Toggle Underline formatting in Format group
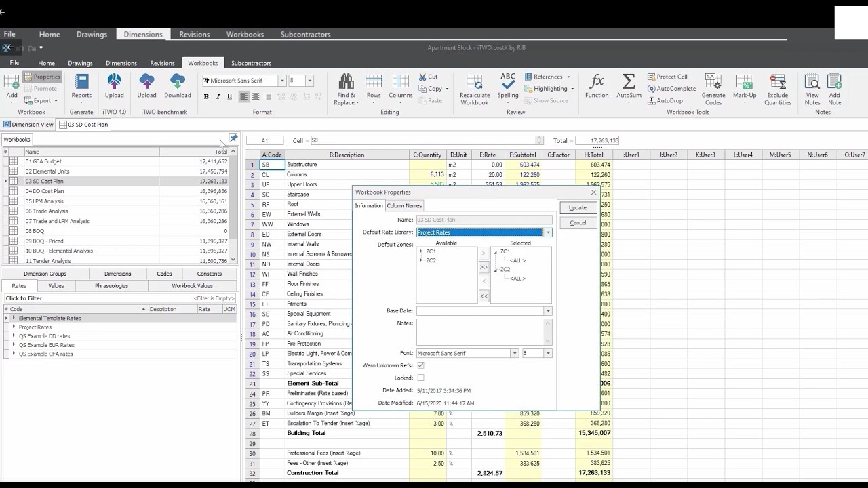The width and height of the screenshot is (868, 488). click(229, 97)
